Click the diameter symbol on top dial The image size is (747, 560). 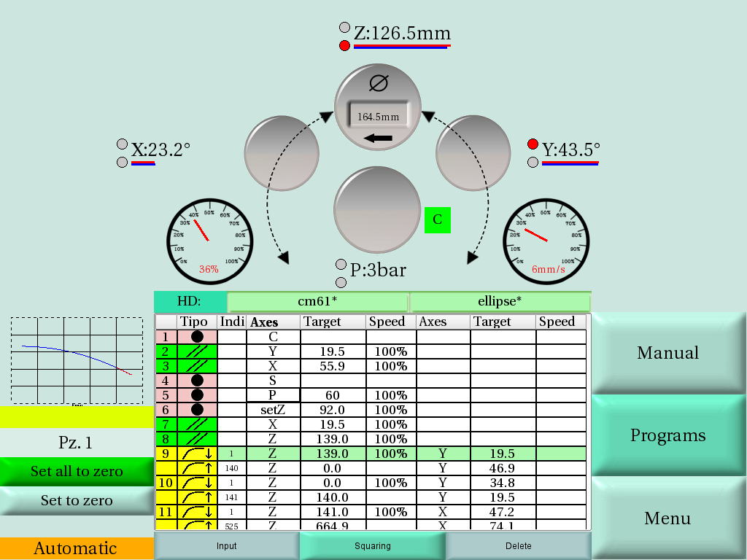(378, 84)
